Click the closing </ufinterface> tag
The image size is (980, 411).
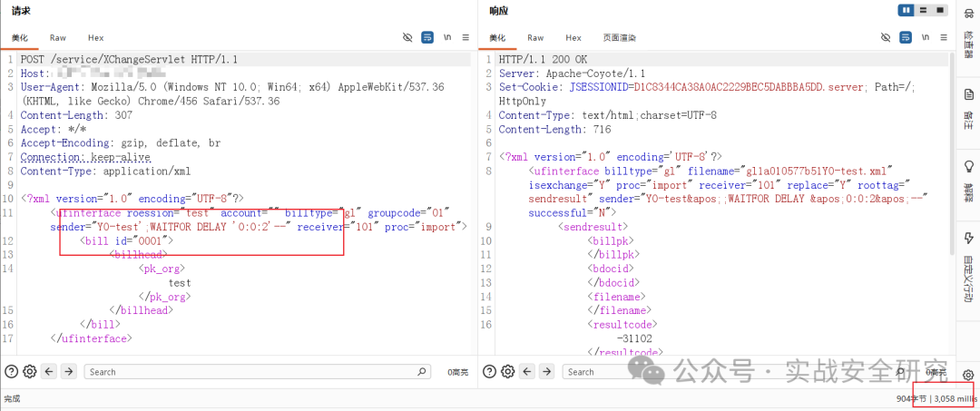92,338
